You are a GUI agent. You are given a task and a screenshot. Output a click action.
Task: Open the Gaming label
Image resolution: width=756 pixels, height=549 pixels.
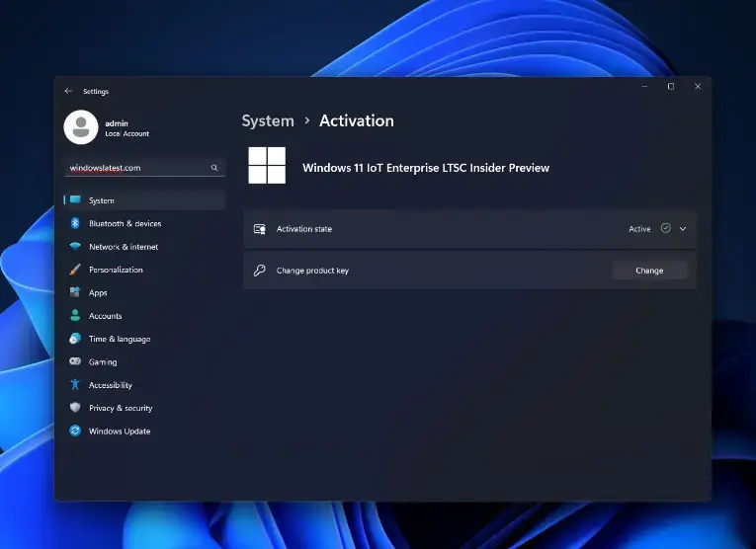pyautogui.click(x=103, y=362)
